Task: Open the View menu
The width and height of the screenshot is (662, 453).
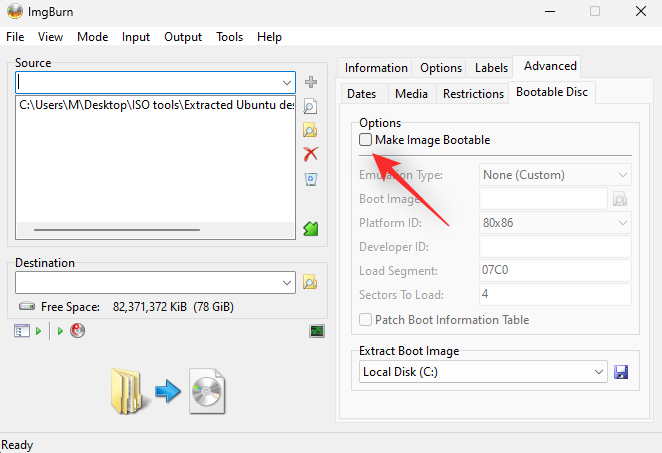Action: (50, 37)
